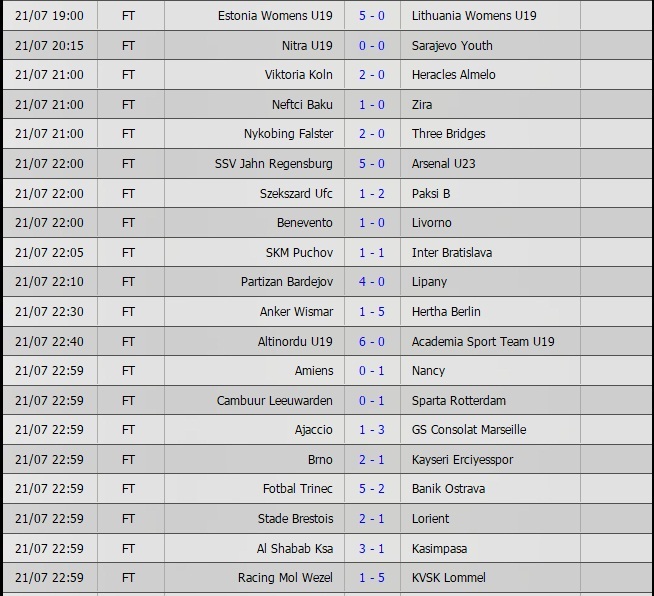This screenshot has height=596, width=654.
Task: Select the Fotbal Trinec 5 - 2 score
Action: click(x=371, y=489)
